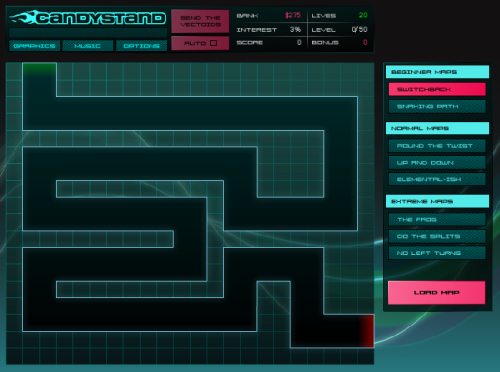Click the Send the Vectoids button
Image resolution: width=500 pixels, height=372 pixels.
pos(200,21)
